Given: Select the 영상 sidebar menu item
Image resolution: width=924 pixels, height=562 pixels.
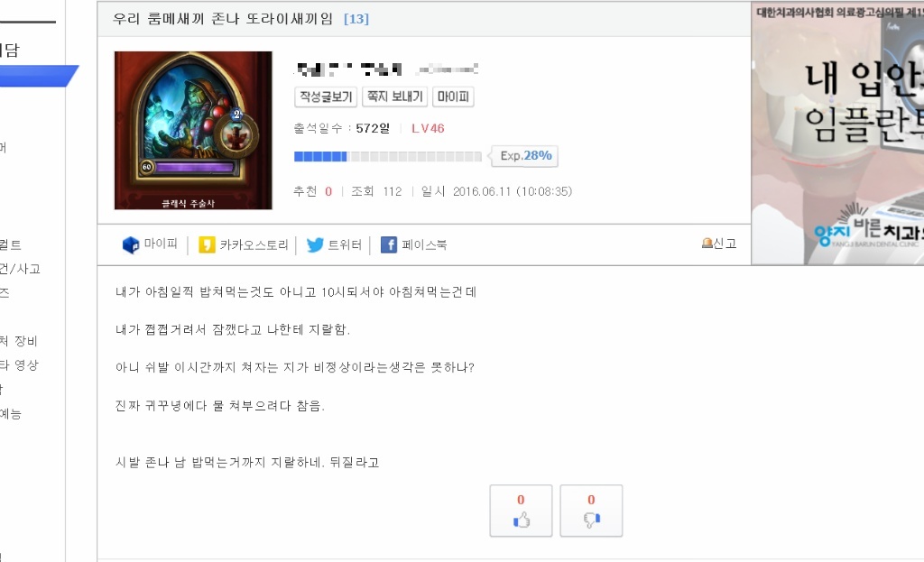Looking at the screenshot, I should (x=26, y=364).
